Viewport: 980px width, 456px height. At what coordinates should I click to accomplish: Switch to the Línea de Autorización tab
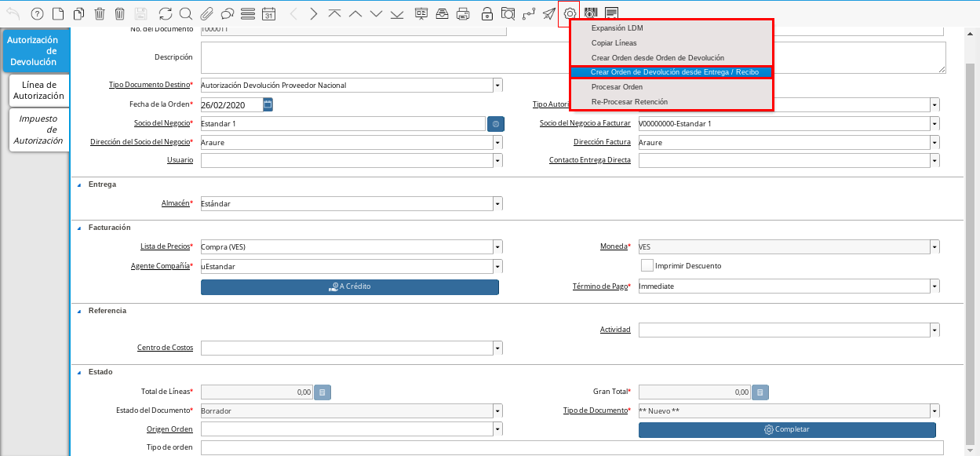(x=38, y=90)
